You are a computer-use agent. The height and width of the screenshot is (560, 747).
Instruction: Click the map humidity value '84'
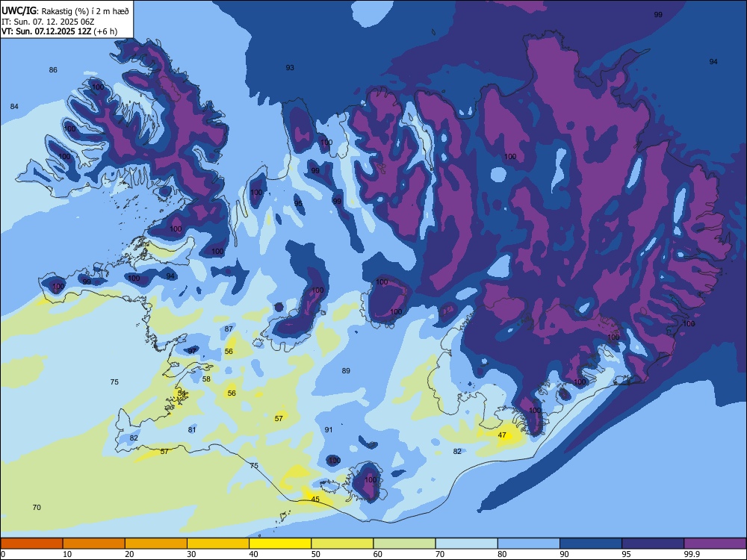tap(14, 106)
